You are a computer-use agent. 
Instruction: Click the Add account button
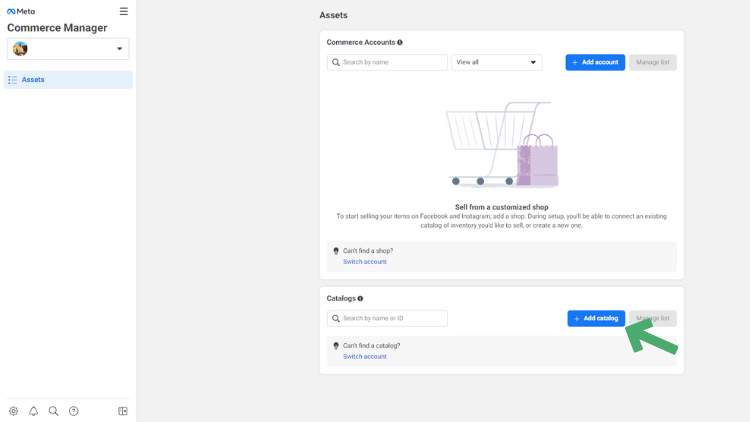coord(595,62)
